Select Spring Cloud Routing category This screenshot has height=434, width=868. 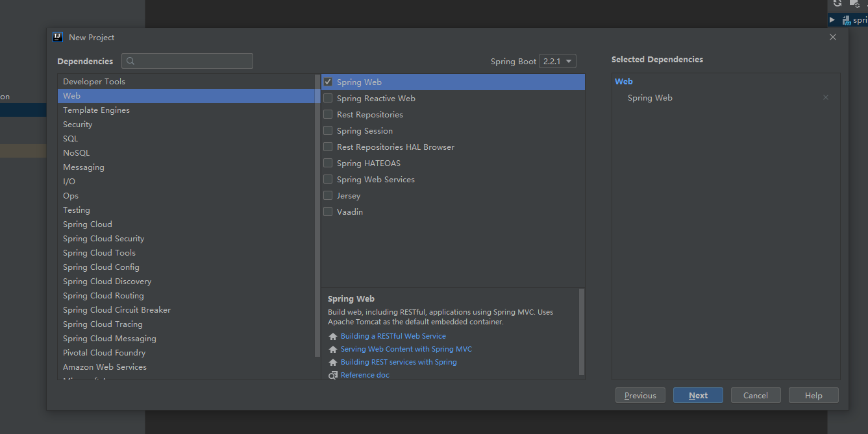(186, 296)
